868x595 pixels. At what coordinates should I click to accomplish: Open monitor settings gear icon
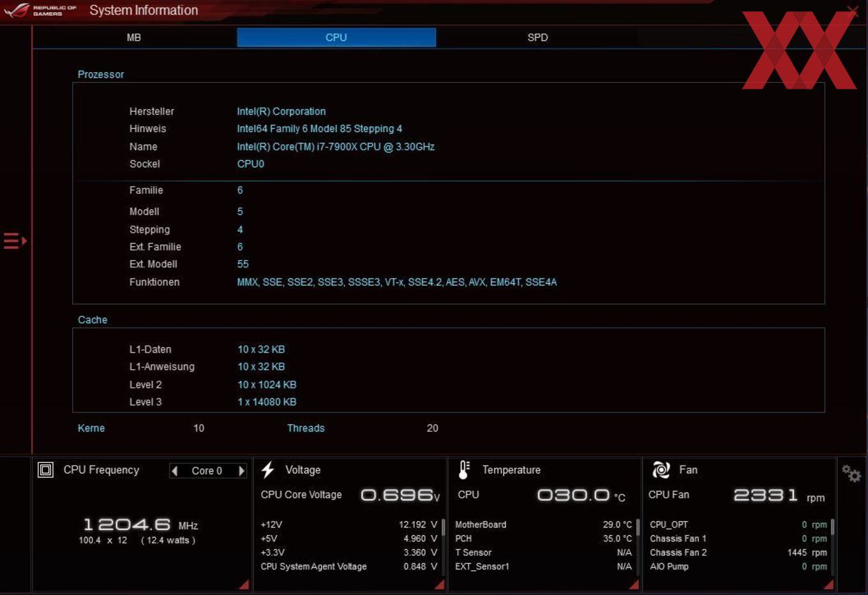coord(851,473)
